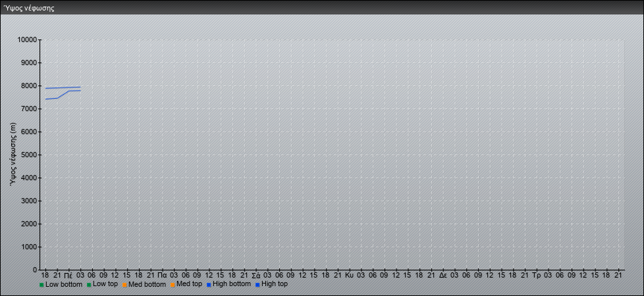Click the first "18" hour label on x-axis

click(x=45, y=275)
